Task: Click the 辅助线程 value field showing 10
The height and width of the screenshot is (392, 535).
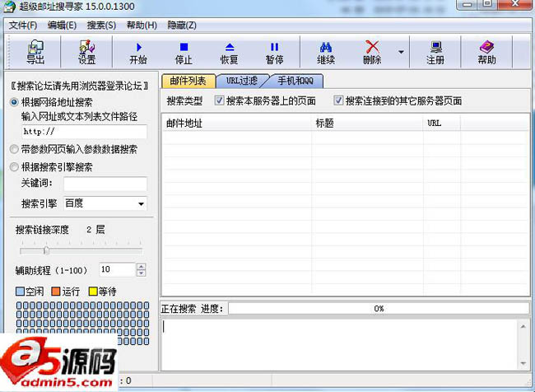Action: [x=118, y=269]
